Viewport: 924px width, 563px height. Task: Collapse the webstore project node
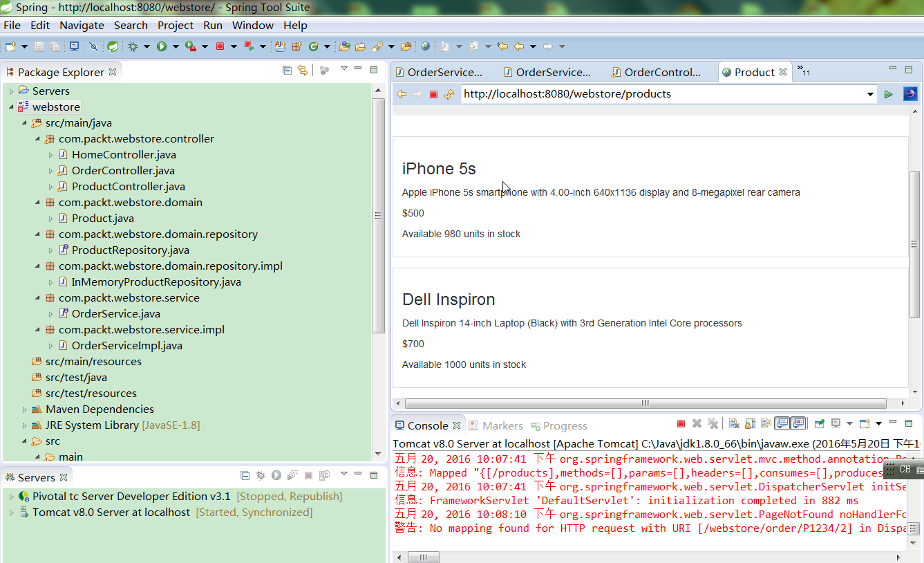pos(11,107)
